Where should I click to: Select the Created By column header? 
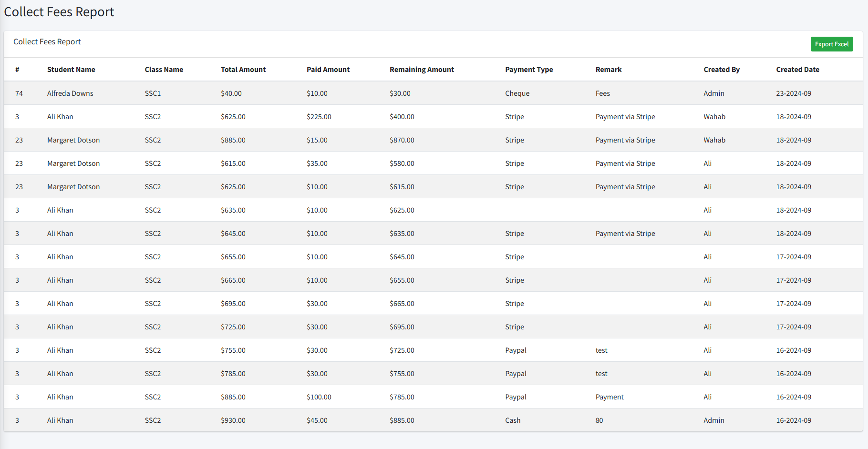point(721,70)
